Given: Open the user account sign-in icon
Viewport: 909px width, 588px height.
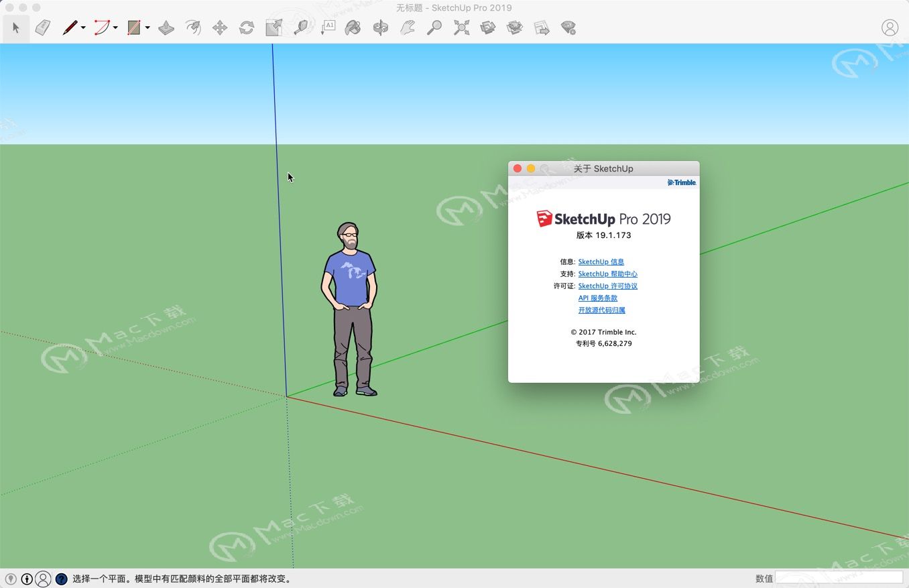Looking at the screenshot, I should point(890,27).
